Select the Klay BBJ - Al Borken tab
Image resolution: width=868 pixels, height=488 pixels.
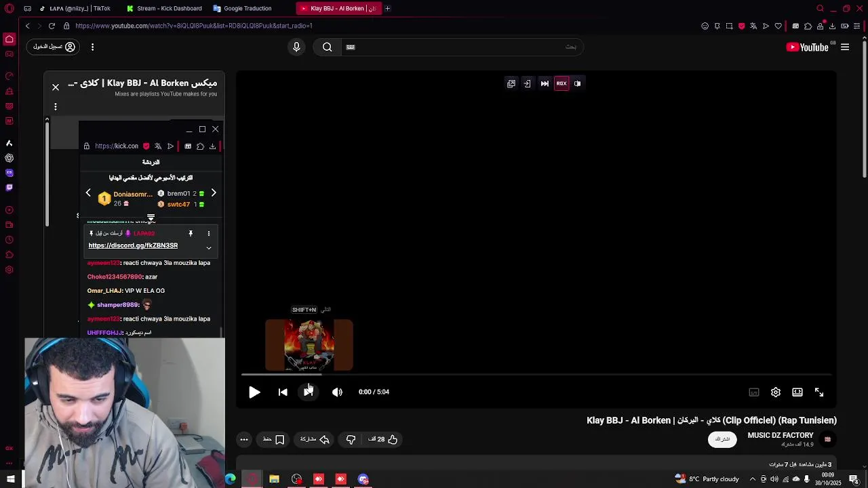click(x=338, y=8)
